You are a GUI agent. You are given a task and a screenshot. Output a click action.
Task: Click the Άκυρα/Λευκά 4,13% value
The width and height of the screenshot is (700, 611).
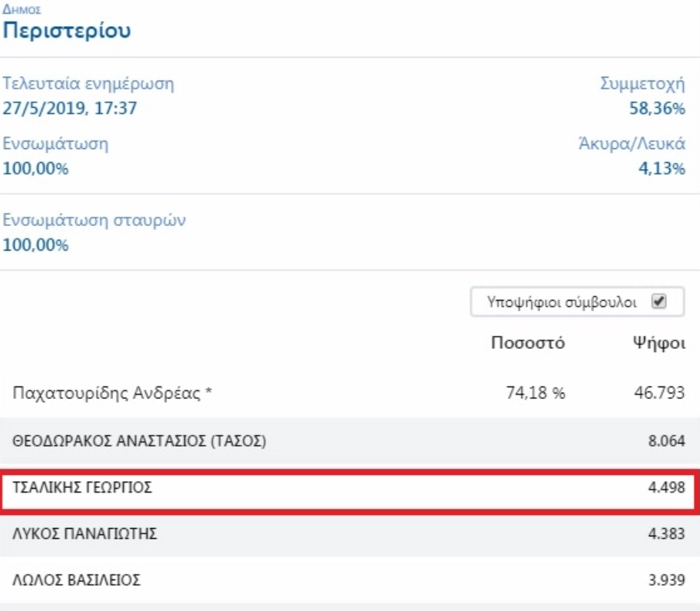coord(662,168)
